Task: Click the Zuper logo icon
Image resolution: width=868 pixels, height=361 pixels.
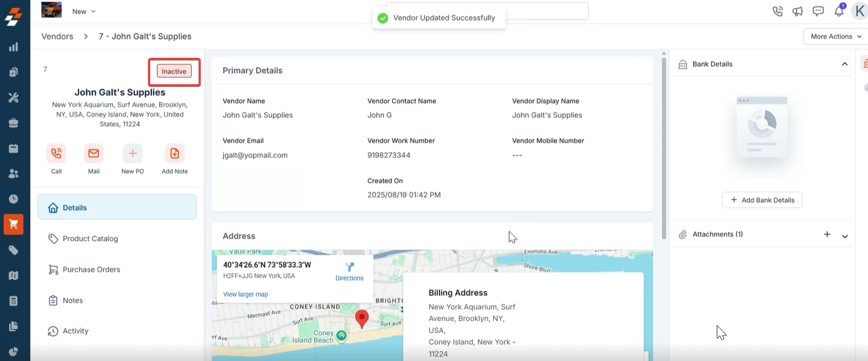Action: click(x=14, y=16)
